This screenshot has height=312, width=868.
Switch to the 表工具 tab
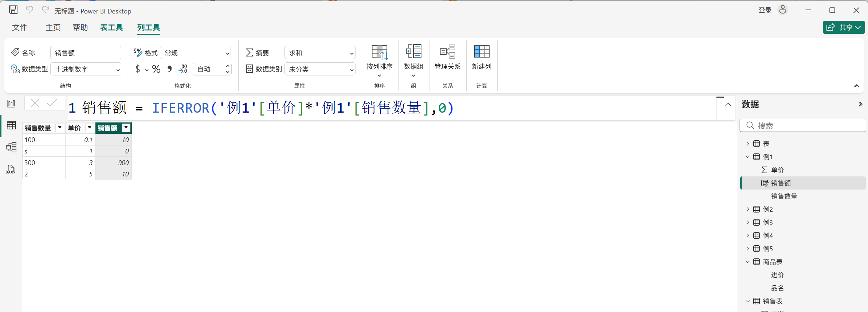[111, 27]
